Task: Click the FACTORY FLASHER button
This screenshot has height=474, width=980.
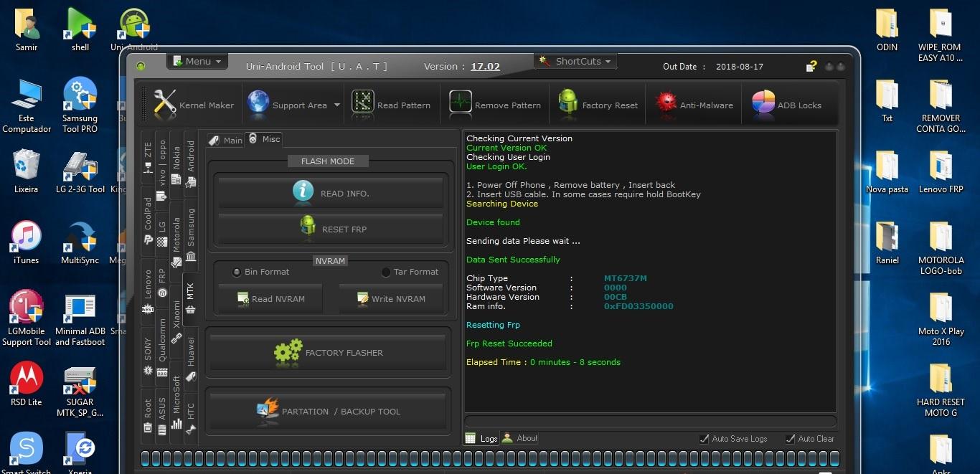Action: point(329,352)
